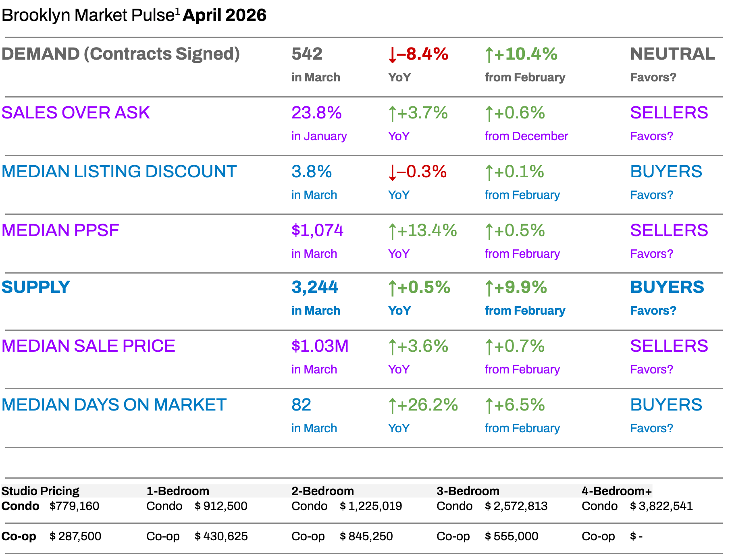Select the 4-Bedroom+ column header
The image size is (732, 560).
616,491
